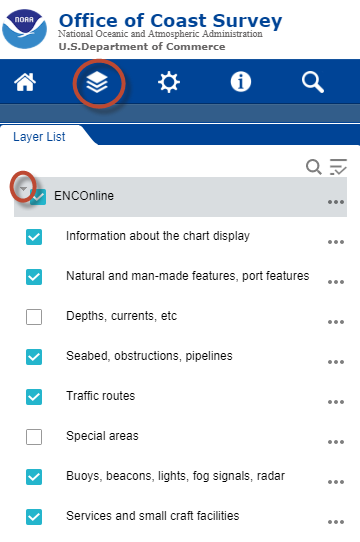Open the search magnifier in blue toolbar
The height and width of the screenshot is (542, 360).
pyautogui.click(x=313, y=82)
